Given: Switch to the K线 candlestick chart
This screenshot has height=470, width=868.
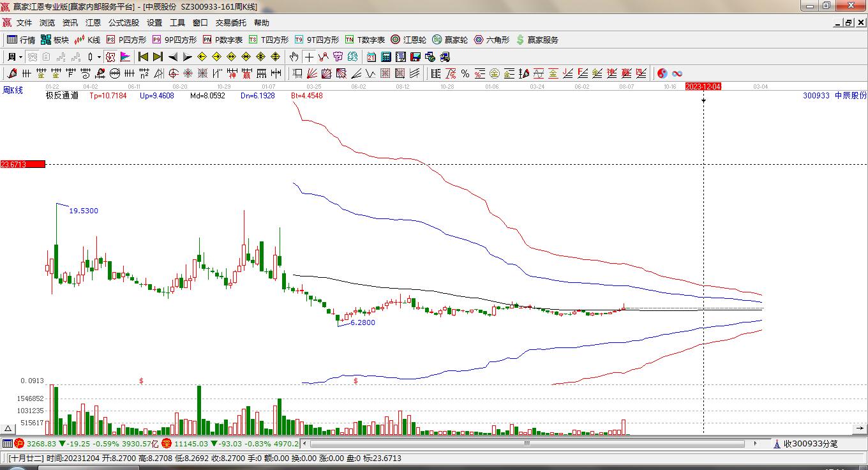Looking at the screenshot, I should click(x=87, y=40).
